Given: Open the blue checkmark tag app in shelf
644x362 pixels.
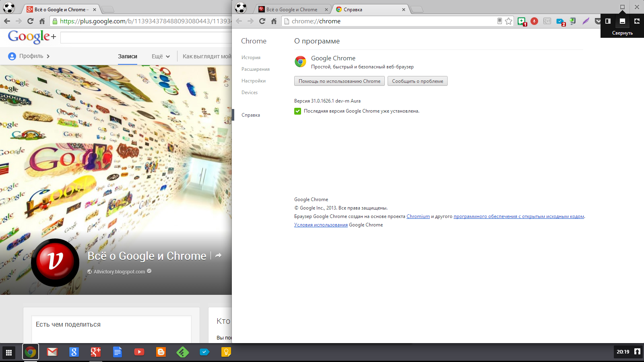Looking at the screenshot, I should [204, 352].
